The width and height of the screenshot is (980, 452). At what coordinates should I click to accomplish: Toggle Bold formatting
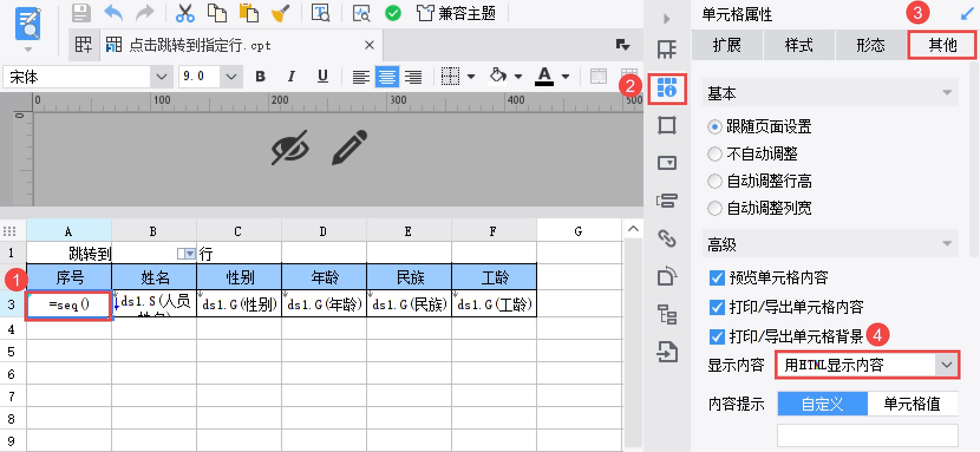(260, 76)
